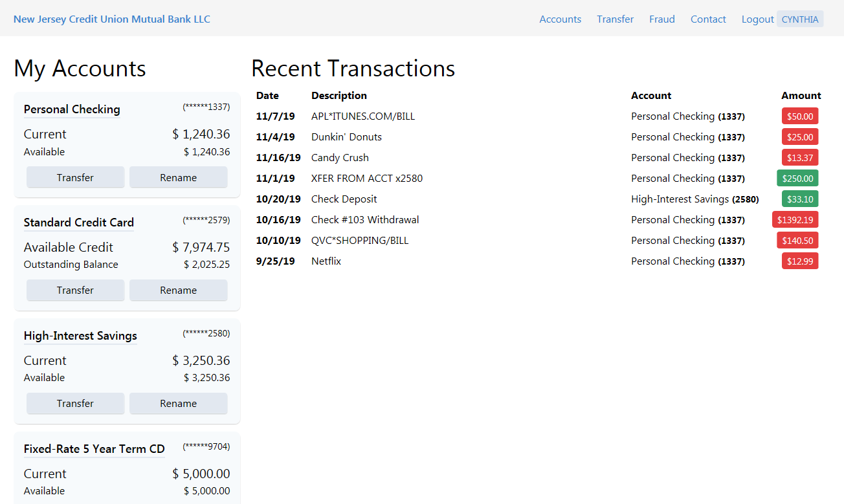The image size is (844, 504).
Task: Click Check Deposit transaction description
Action: pyautogui.click(x=344, y=199)
